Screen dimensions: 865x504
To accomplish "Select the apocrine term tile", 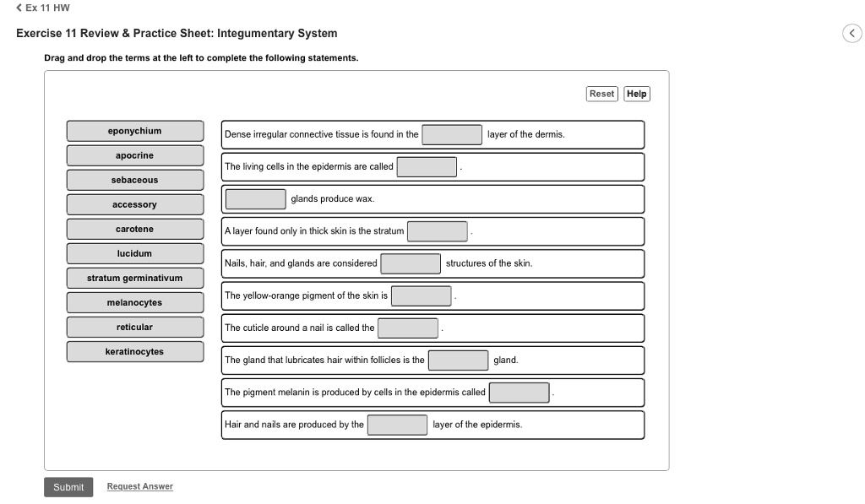I will (x=134, y=155).
